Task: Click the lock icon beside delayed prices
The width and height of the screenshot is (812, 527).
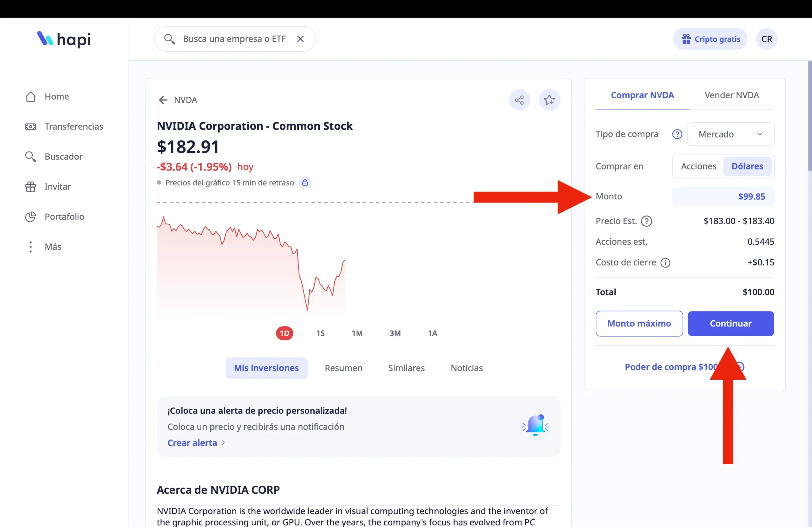Action: point(305,183)
